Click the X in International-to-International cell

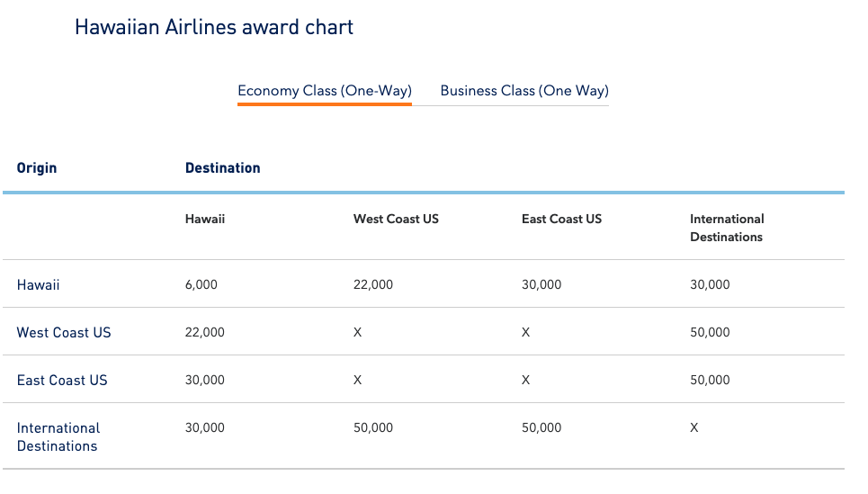click(694, 428)
